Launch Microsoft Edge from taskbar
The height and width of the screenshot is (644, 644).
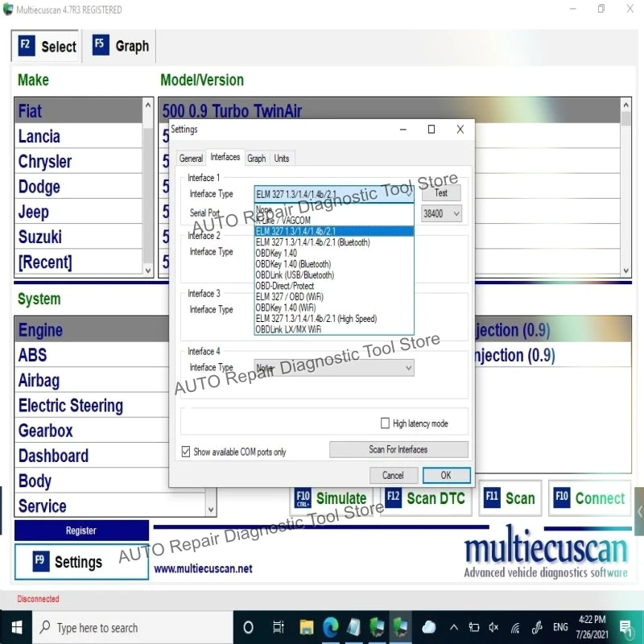330,627
